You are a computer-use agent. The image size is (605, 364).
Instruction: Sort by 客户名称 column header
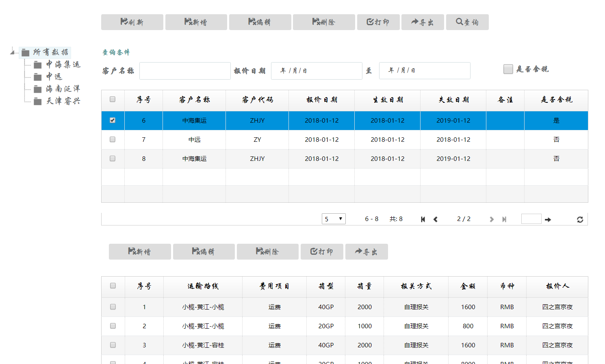[x=194, y=100]
